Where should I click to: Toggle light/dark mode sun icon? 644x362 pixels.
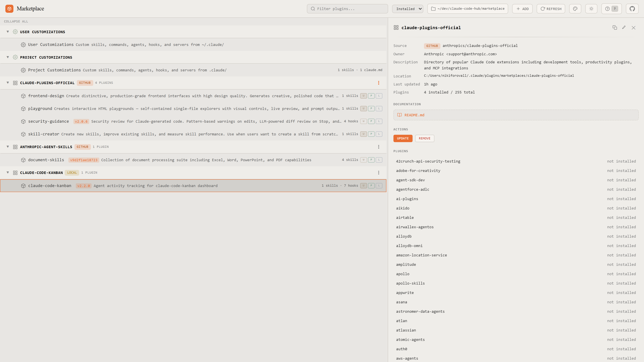tap(591, 9)
